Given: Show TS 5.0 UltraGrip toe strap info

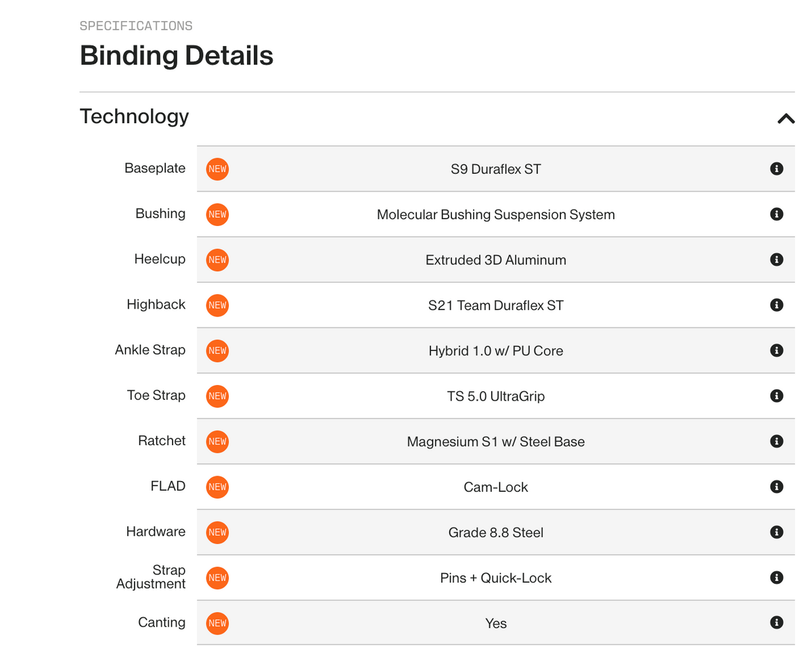Looking at the screenshot, I should 777,396.
